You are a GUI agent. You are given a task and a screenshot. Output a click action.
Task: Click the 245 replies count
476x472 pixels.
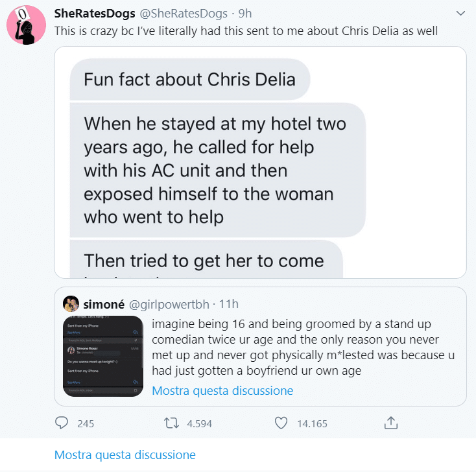pos(86,424)
